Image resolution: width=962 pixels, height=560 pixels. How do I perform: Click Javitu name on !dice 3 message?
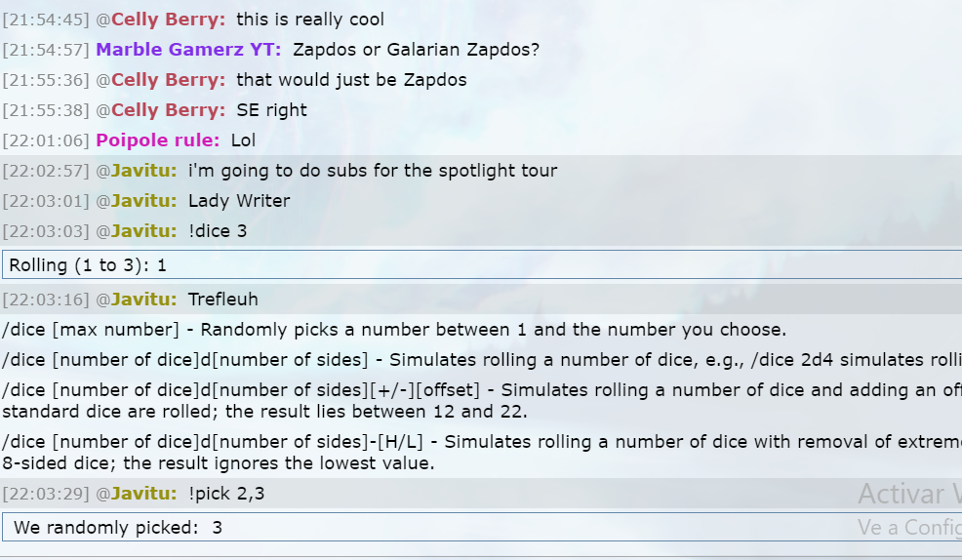click(x=143, y=230)
